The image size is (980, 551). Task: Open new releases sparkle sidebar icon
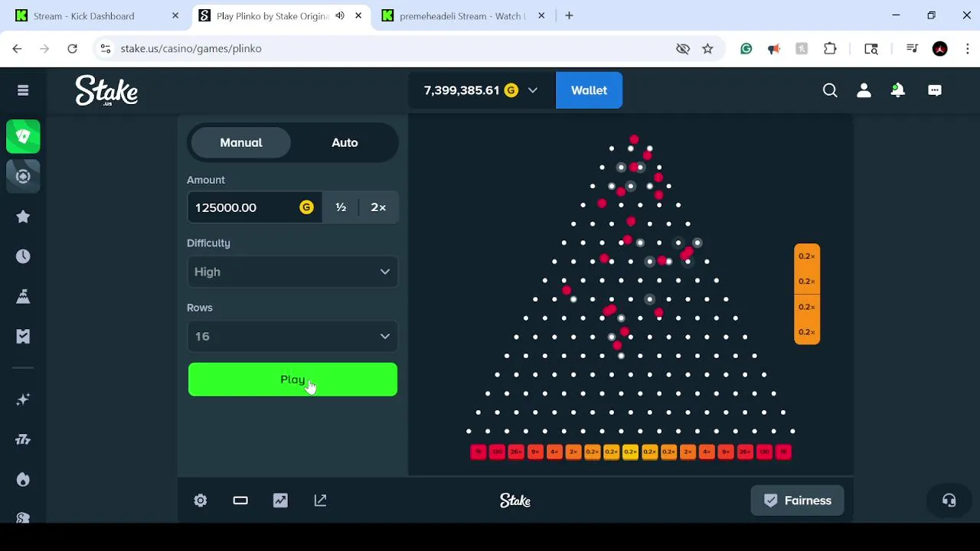[23, 399]
